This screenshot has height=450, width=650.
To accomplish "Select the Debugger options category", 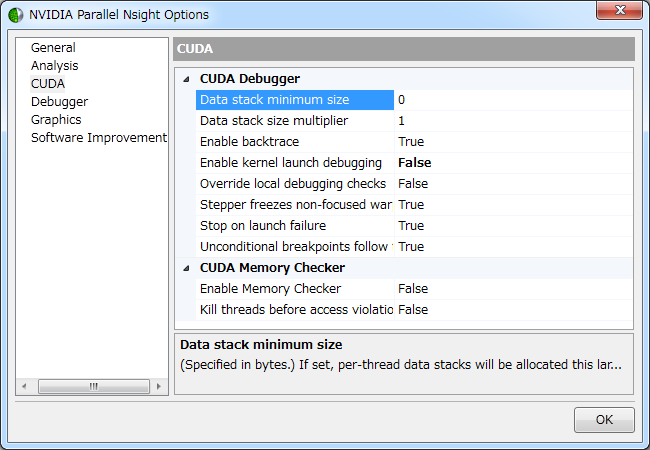I will point(59,102).
